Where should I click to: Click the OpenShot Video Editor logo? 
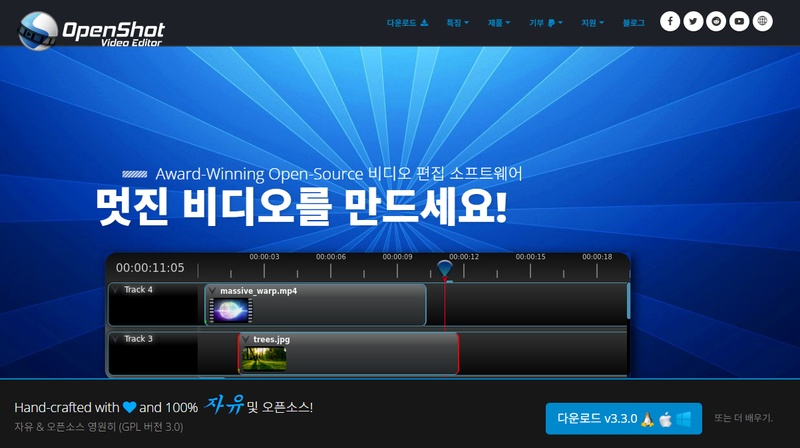91,31
